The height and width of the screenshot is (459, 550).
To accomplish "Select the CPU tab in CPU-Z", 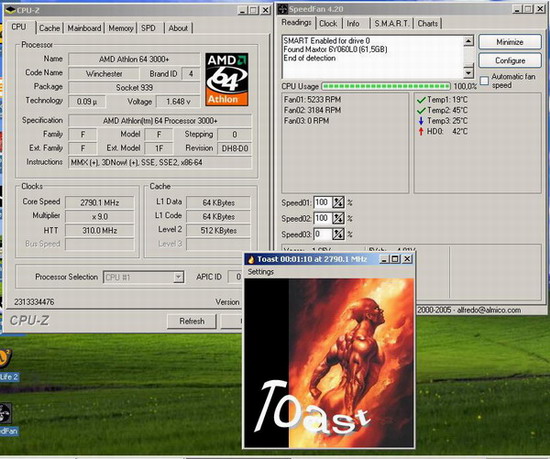I will coord(19,27).
